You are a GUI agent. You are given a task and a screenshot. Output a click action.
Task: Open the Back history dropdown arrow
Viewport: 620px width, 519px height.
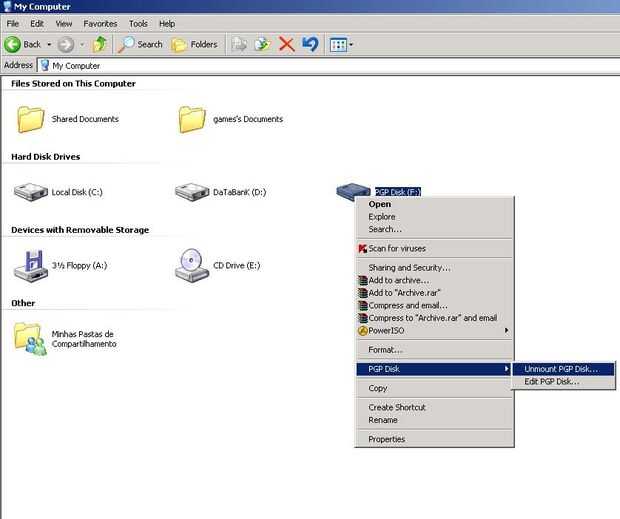coord(49,45)
